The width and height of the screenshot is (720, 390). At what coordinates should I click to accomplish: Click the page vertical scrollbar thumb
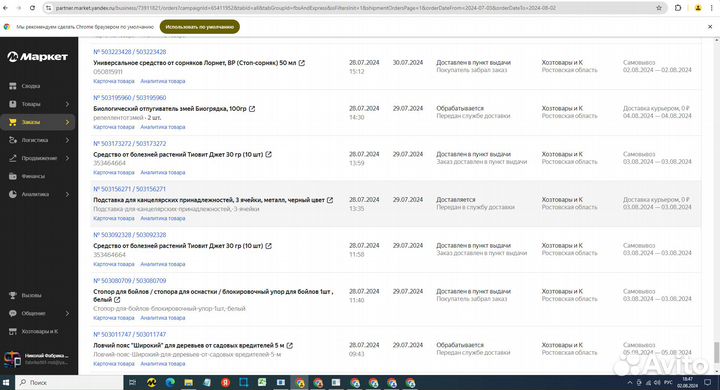pos(716,352)
